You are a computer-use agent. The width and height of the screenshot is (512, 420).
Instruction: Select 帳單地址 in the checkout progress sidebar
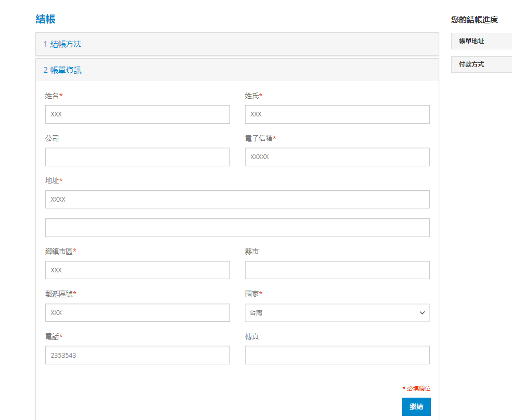pyautogui.click(x=482, y=41)
